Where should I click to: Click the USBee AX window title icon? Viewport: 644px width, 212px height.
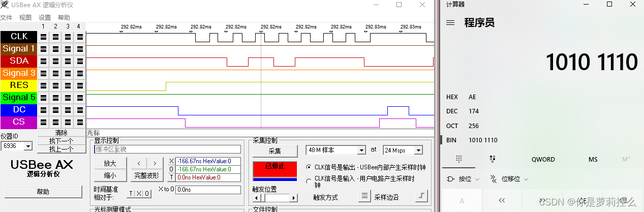[4, 5]
